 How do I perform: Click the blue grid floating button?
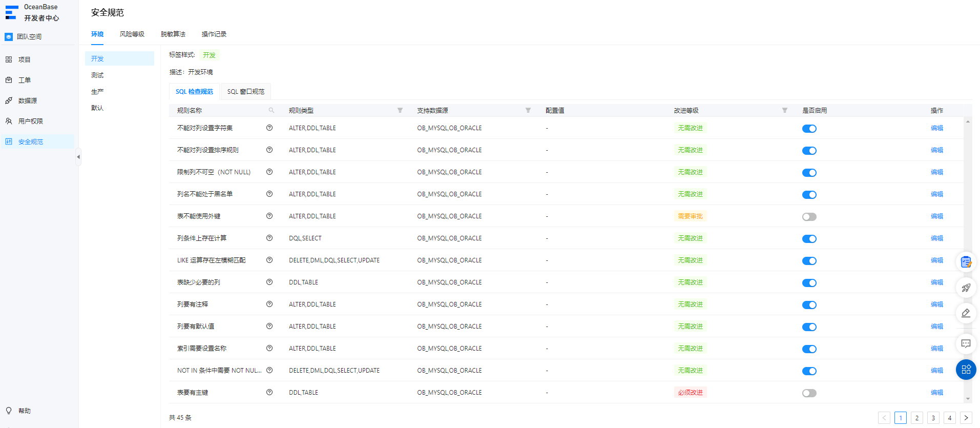click(966, 370)
